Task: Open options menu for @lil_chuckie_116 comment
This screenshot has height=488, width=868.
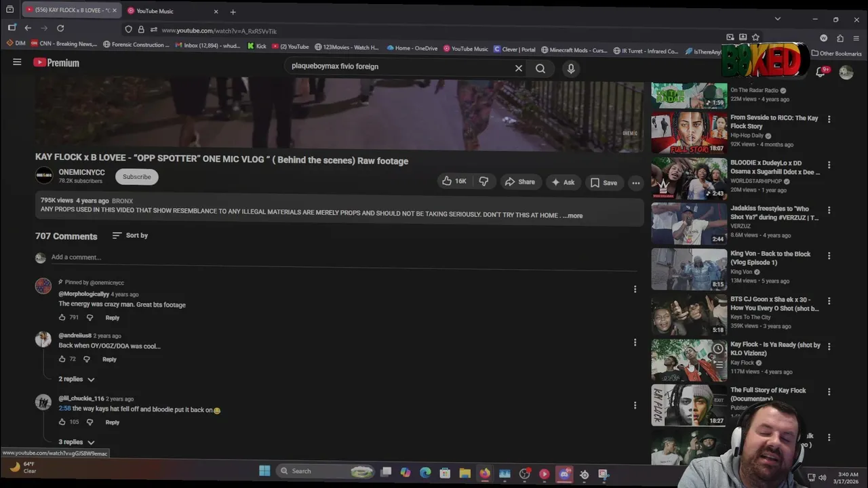Action: (635, 405)
